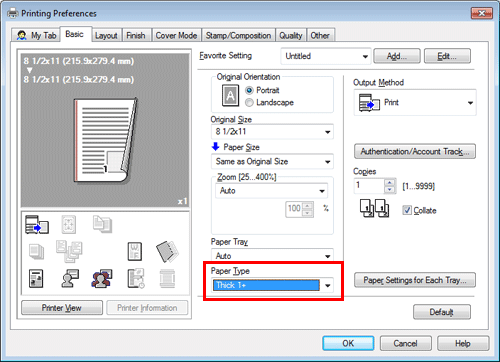This screenshot has width=500, height=362.
Task: Click the document page preview thumbnail
Action: [106, 141]
